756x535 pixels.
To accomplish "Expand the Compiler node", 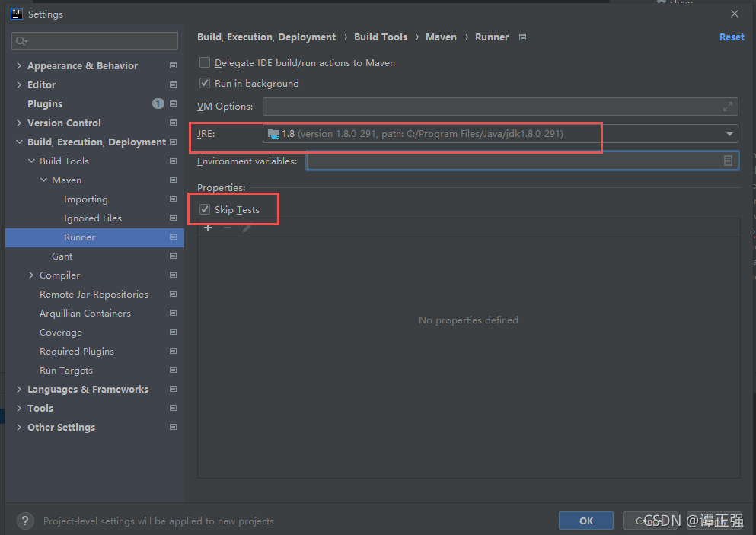I will point(31,275).
